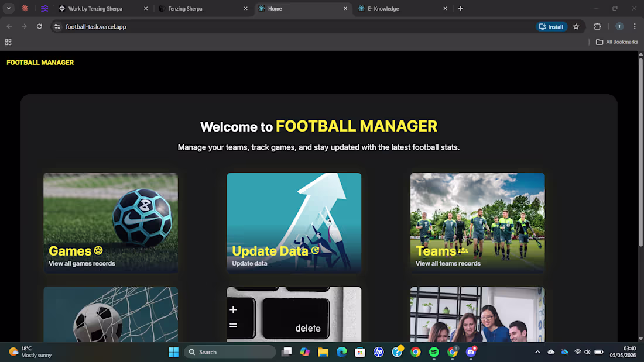The image size is (644, 362).
Task: Open a new browser tab
Action: 460,8
